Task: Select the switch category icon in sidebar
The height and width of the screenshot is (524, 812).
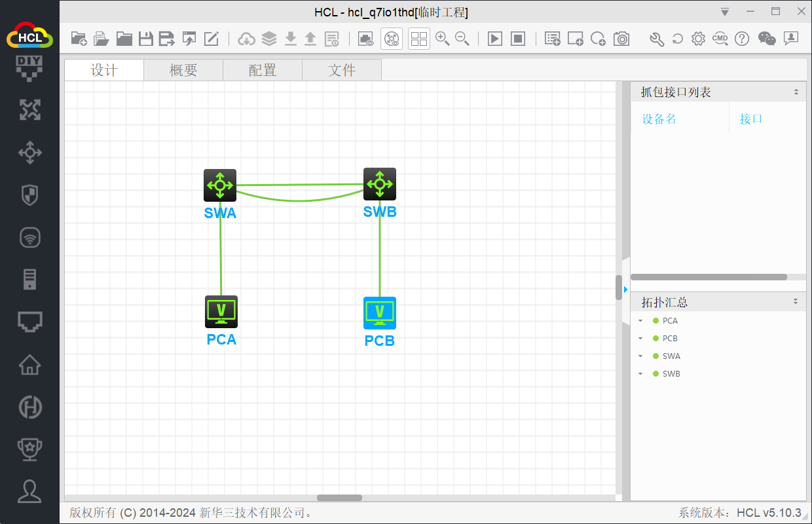Action: (29, 153)
